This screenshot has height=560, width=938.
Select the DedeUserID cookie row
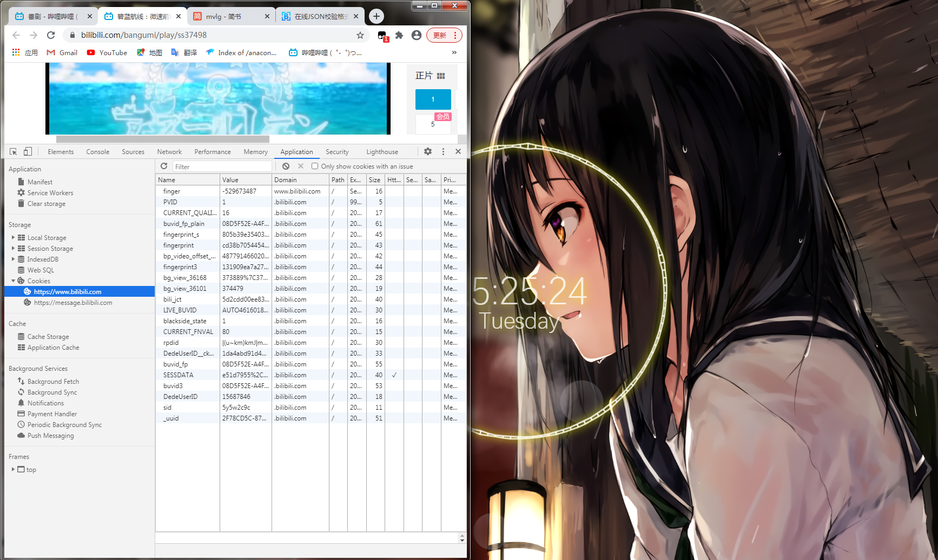pos(311,397)
